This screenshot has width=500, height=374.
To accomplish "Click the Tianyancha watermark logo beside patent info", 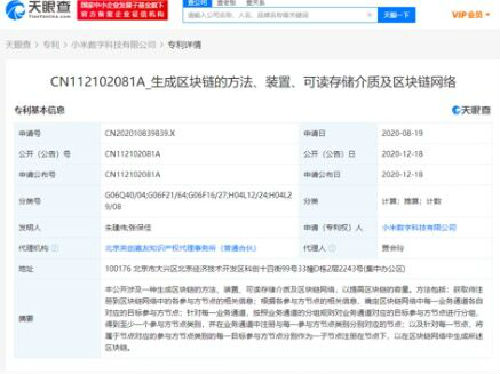I will (x=471, y=110).
